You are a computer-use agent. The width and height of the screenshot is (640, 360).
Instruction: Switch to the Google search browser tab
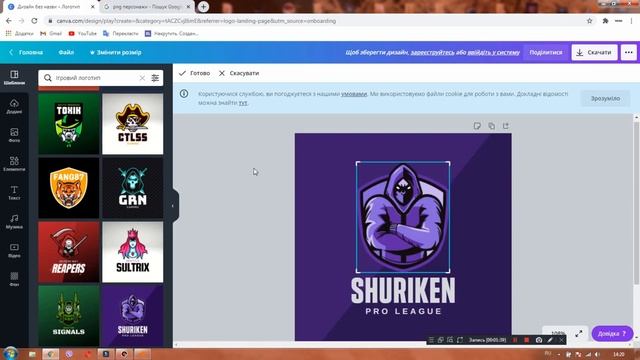tap(146, 7)
